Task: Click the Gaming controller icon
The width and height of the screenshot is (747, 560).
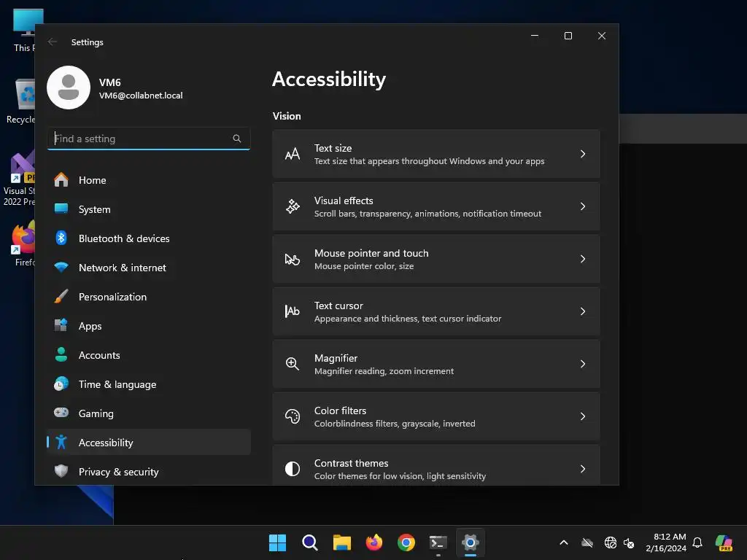Action: pyautogui.click(x=61, y=413)
